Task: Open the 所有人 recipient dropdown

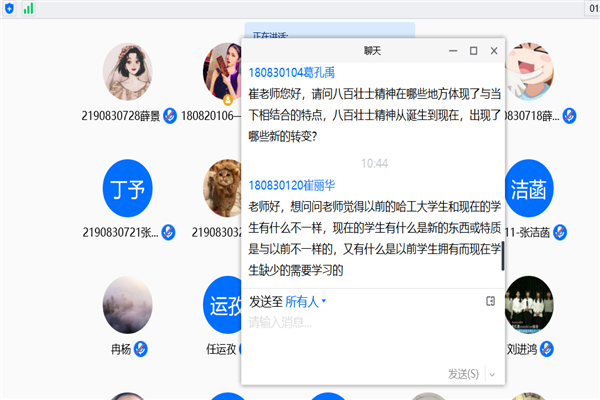Action: pyautogui.click(x=305, y=302)
